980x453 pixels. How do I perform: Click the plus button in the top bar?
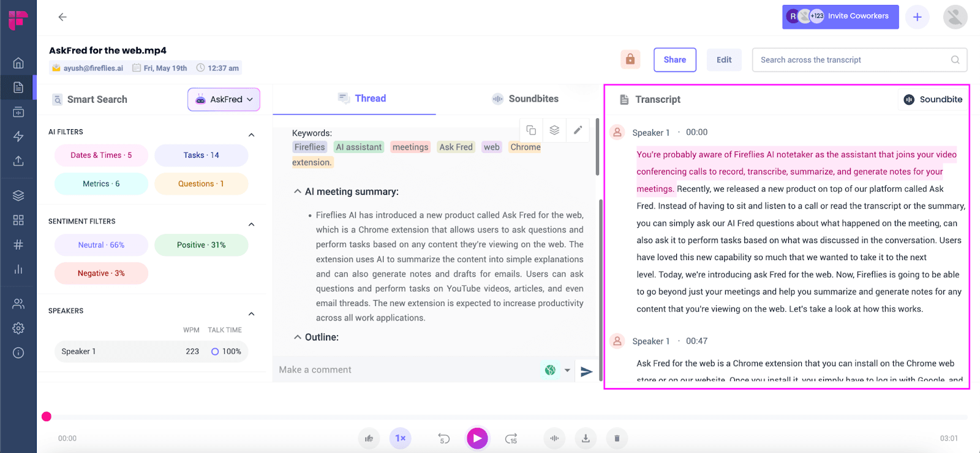click(x=917, y=17)
